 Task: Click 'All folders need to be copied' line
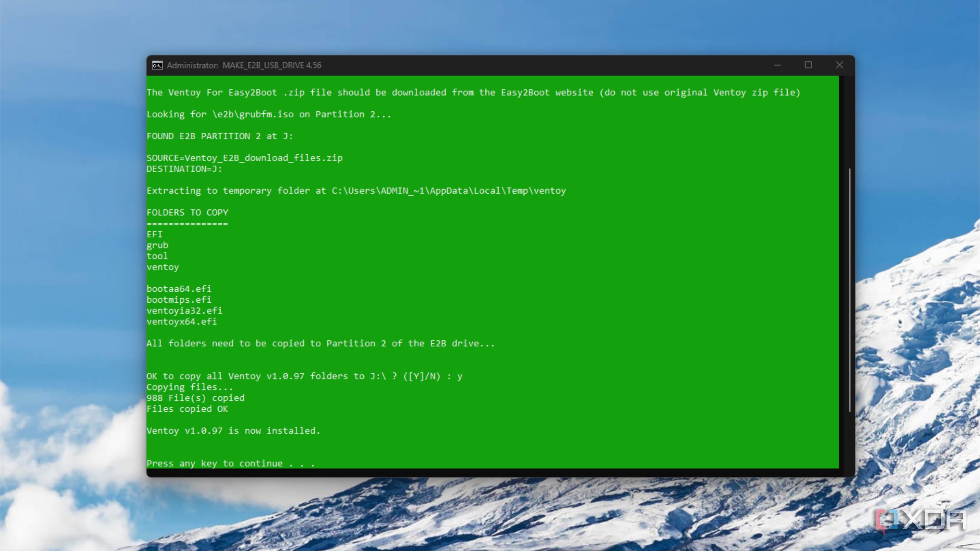tap(321, 344)
